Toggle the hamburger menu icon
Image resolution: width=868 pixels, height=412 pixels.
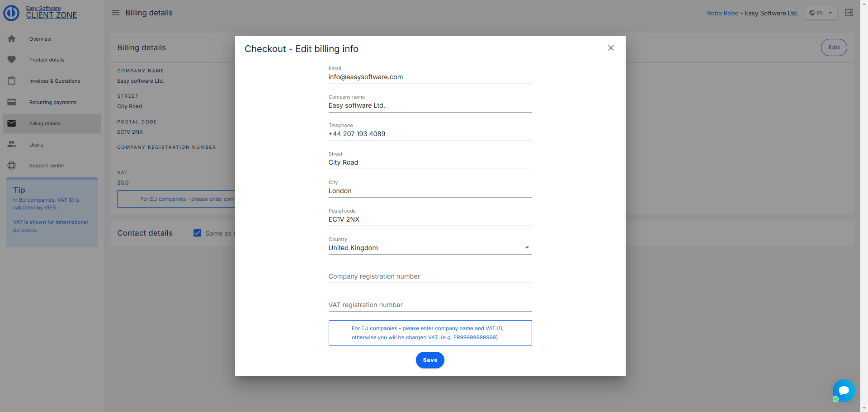tap(116, 13)
